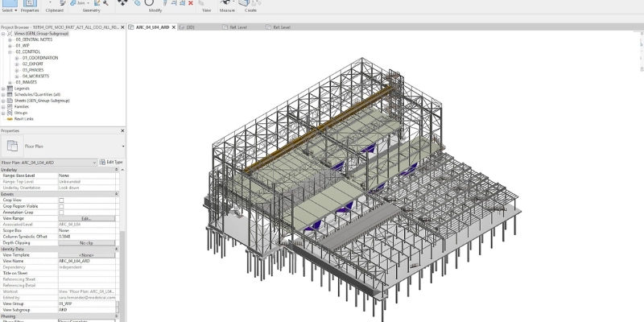This screenshot has height=322, width=644.
Task: Close the Properties palette
Action: point(122,130)
